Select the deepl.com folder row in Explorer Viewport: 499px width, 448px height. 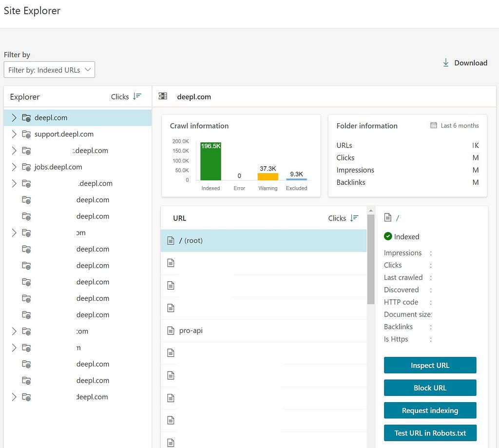pyautogui.click(x=77, y=118)
